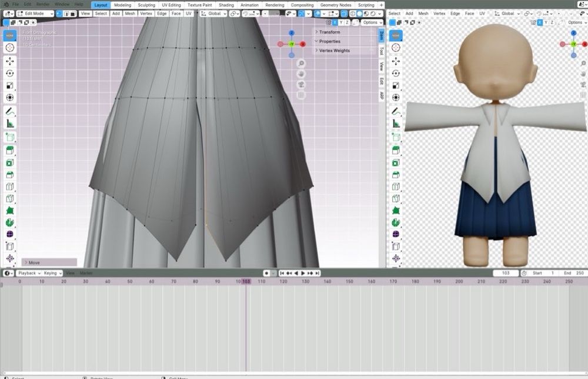Select the Cursor tool in the toolbar
Image resolution: width=588 pixels, height=379 pixels.
pyautogui.click(x=10, y=48)
